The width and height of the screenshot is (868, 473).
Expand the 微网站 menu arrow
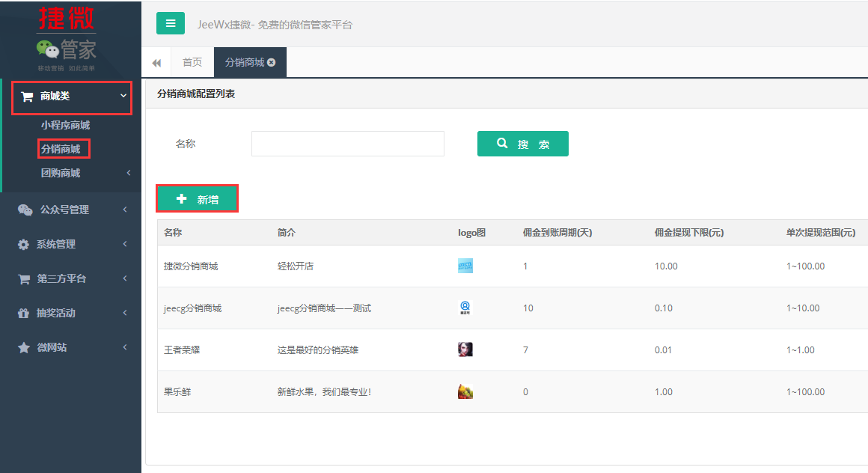click(124, 347)
